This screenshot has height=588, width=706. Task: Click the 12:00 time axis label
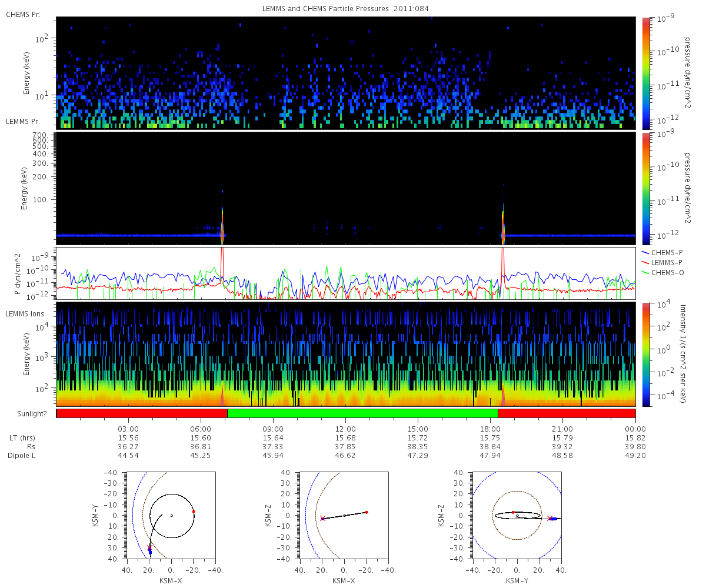[x=345, y=429]
